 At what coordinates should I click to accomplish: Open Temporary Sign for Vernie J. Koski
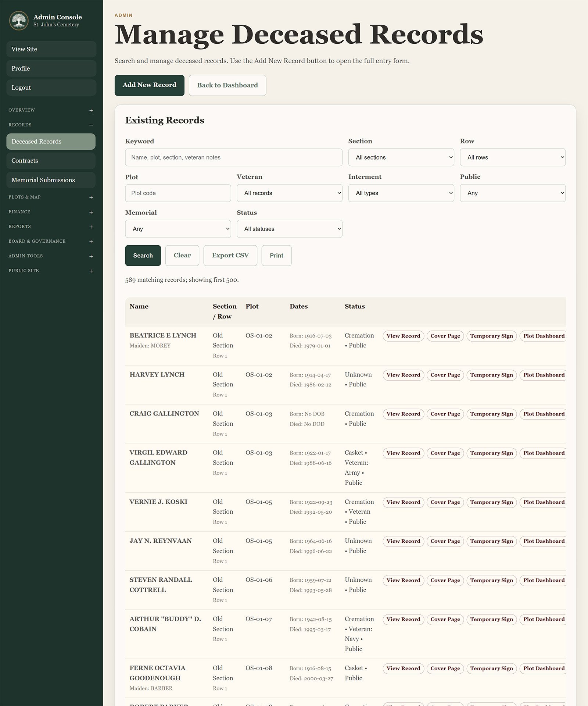492,502
